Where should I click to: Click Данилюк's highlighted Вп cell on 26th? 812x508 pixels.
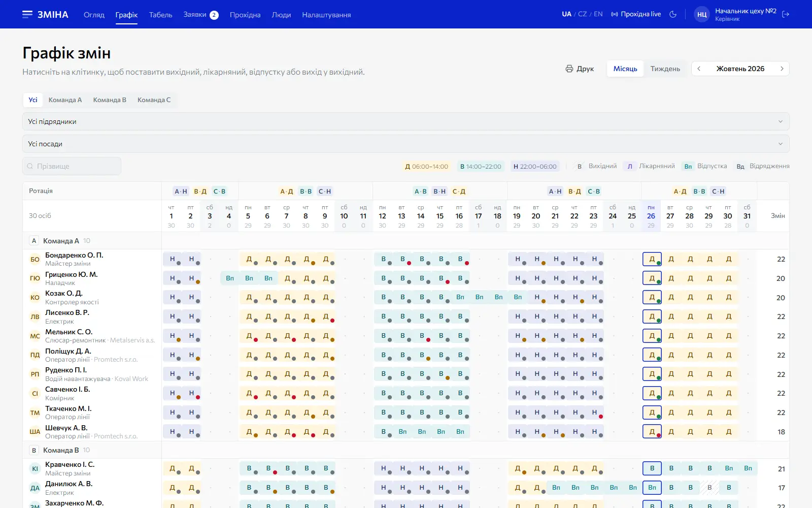click(x=652, y=488)
